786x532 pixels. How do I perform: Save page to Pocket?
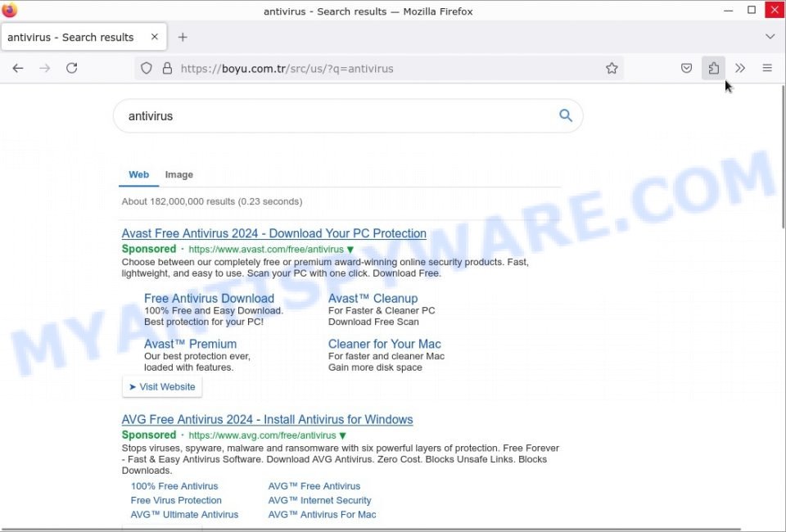pyautogui.click(x=686, y=68)
